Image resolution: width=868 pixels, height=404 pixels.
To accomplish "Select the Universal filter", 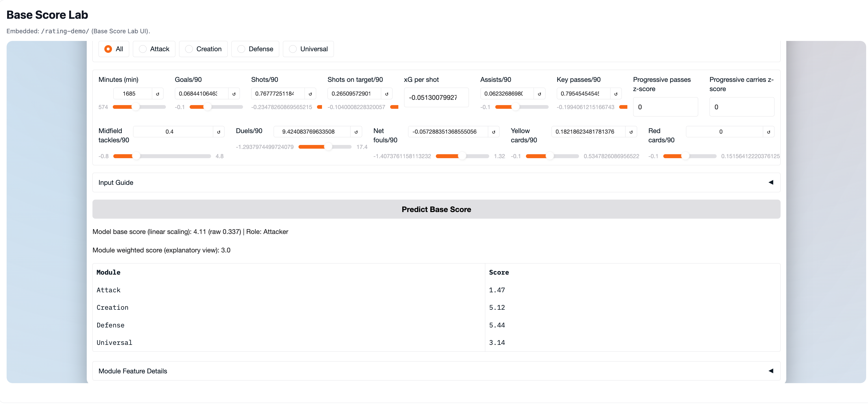I will (308, 49).
